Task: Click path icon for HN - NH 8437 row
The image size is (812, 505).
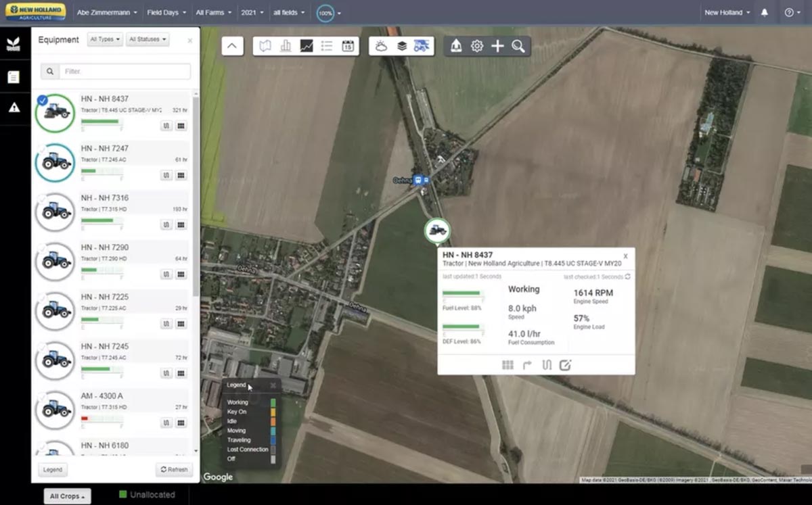Action: 166,126
